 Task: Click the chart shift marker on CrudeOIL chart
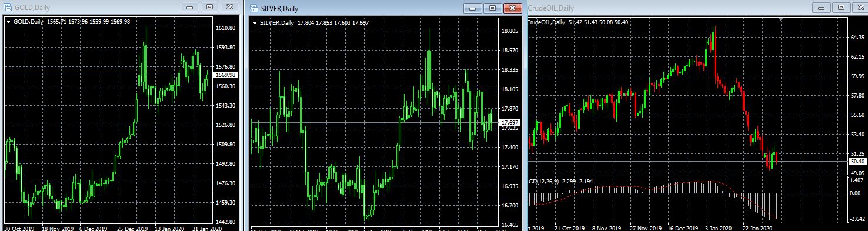point(780,19)
